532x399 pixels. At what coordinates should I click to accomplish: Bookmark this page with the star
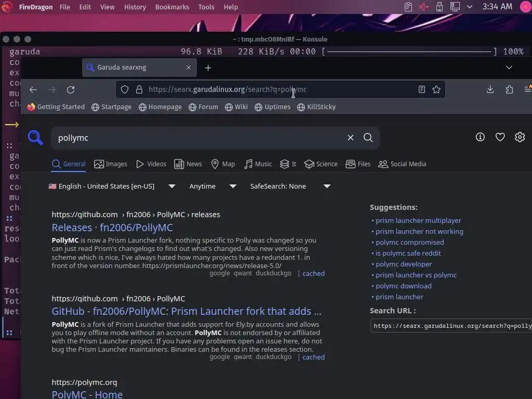[x=436, y=89]
